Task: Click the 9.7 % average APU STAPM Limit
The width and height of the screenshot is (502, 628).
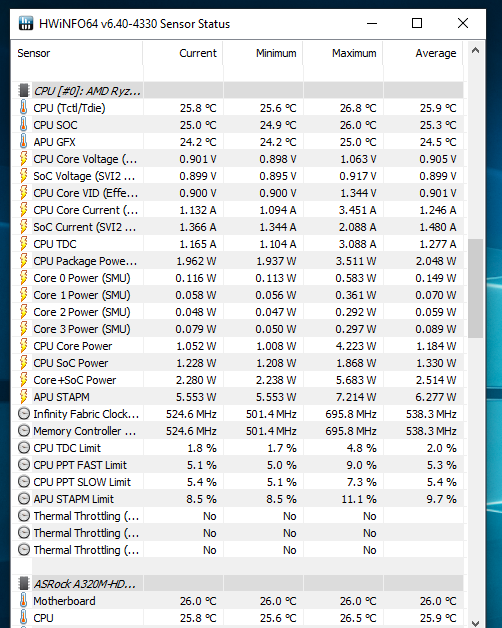Action: pyautogui.click(x=442, y=499)
